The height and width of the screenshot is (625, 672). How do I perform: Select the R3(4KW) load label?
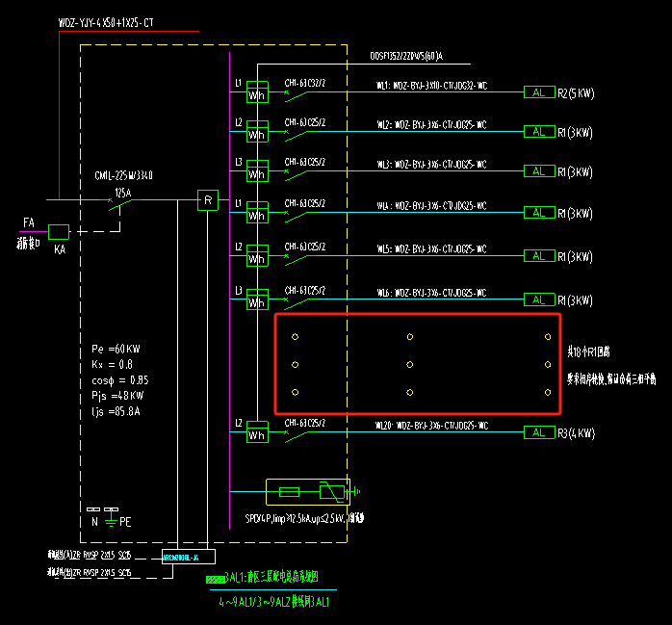(x=576, y=433)
